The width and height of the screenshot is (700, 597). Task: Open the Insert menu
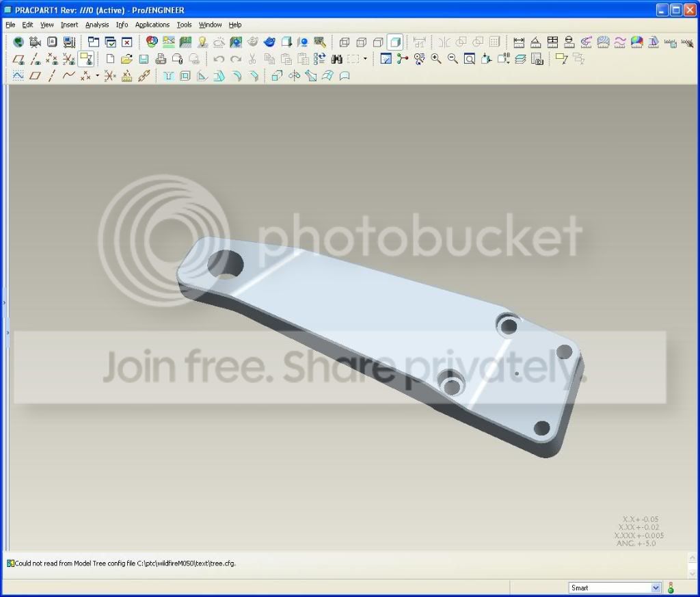(x=69, y=25)
